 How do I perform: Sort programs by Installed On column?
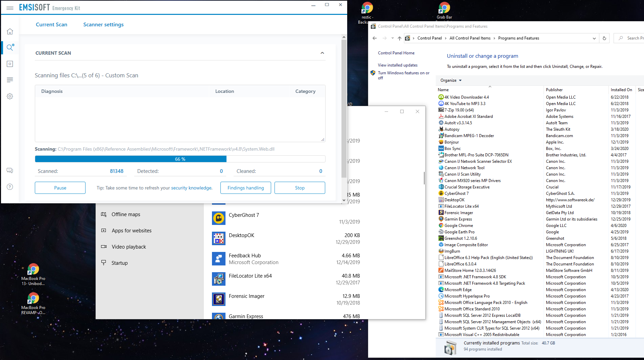pos(621,90)
